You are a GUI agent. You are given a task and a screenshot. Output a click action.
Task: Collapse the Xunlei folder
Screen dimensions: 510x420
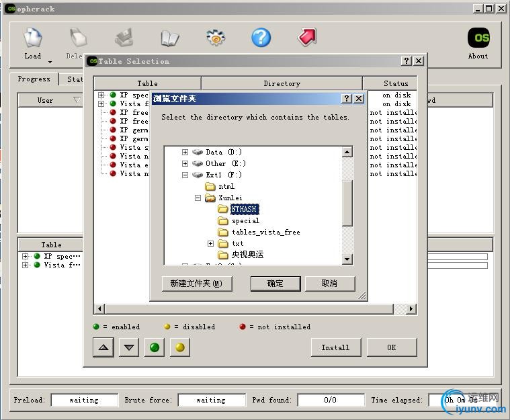tap(198, 198)
